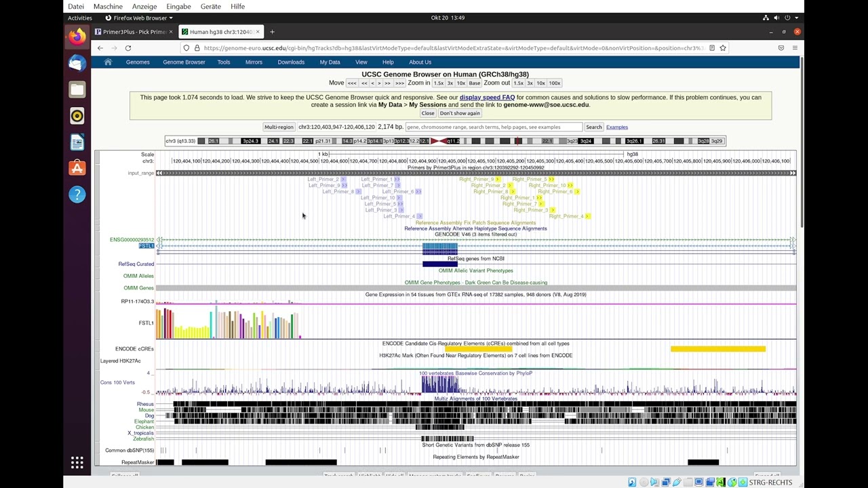868x488 pixels.
Task: Expand the My Data navigation menu
Action: [330, 62]
